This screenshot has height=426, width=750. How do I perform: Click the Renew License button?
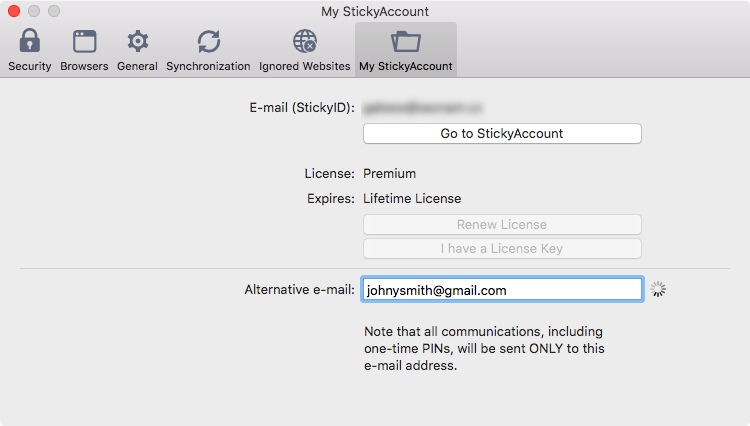coord(502,224)
